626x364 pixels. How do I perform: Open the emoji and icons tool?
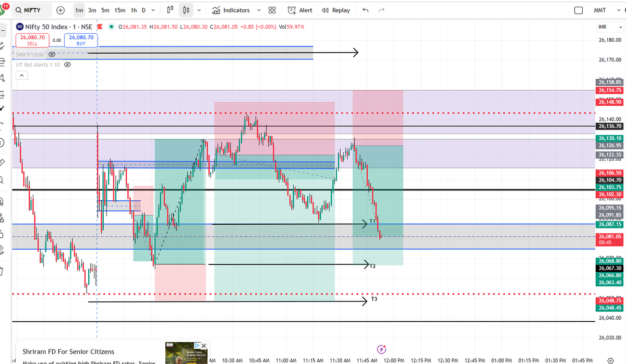coord(3,142)
